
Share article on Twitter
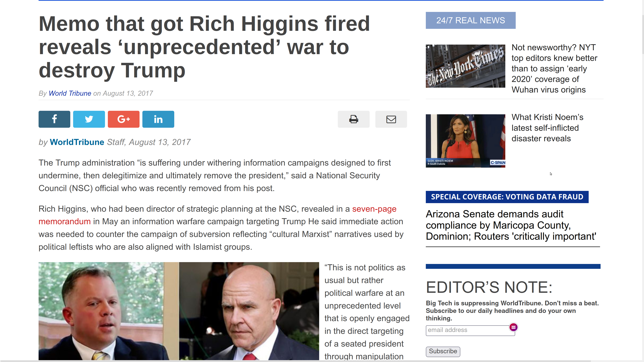pos(89,119)
